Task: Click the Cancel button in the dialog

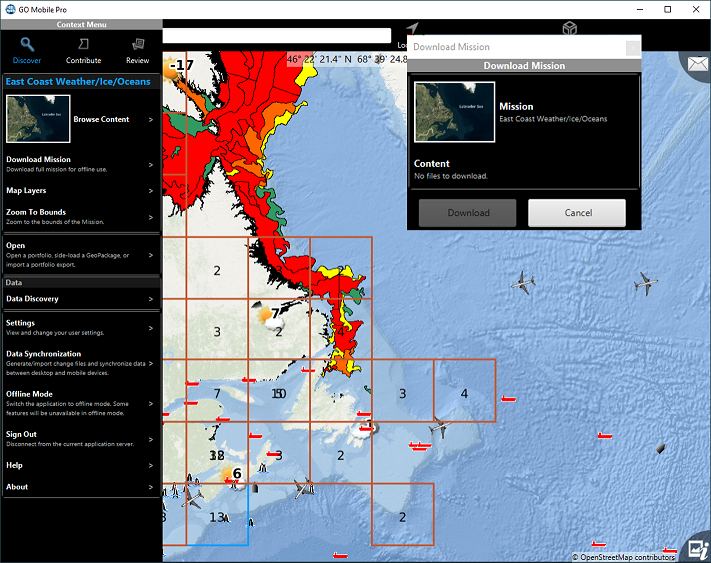Action: point(577,213)
